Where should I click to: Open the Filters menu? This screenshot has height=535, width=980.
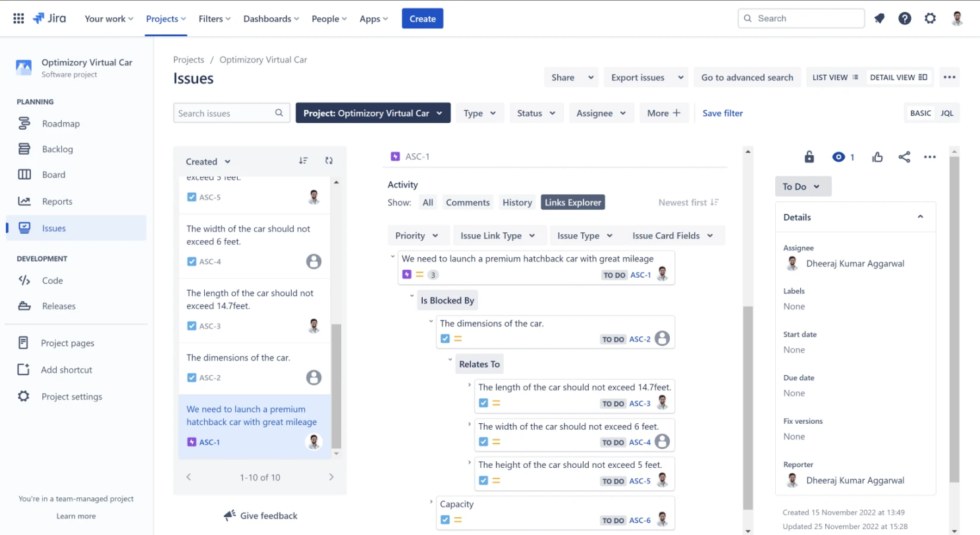coord(215,18)
